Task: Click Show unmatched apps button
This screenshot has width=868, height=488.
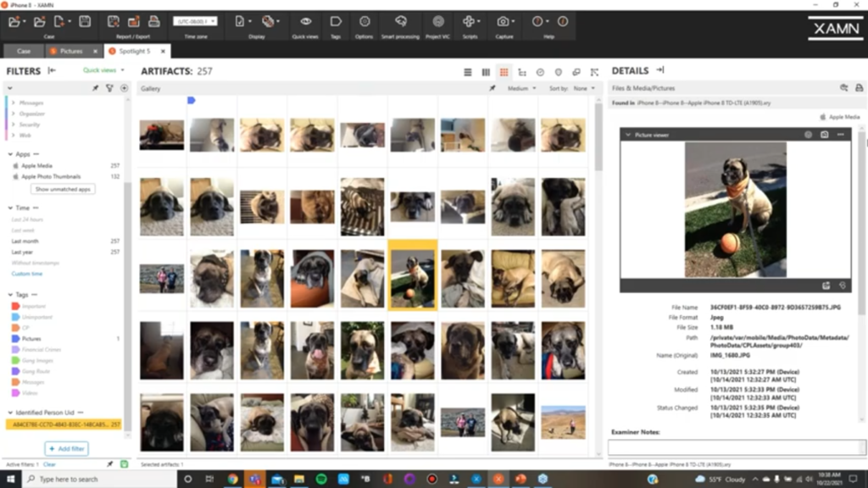Action: pyautogui.click(x=63, y=189)
